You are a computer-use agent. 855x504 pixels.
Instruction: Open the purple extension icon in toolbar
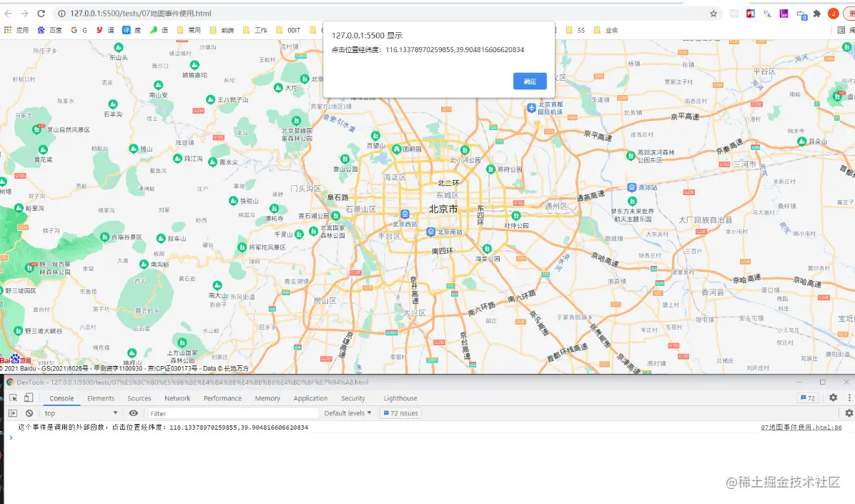(784, 14)
